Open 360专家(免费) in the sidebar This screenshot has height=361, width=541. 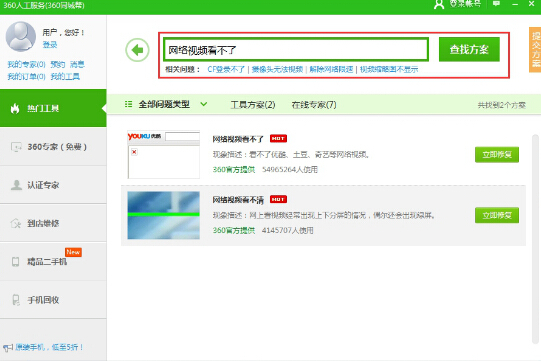53,147
